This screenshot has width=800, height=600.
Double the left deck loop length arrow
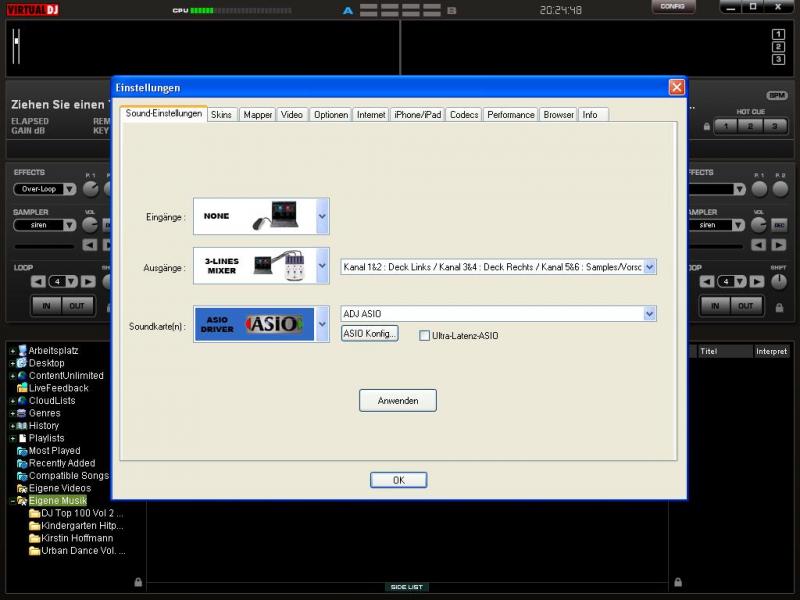point(88,282)
